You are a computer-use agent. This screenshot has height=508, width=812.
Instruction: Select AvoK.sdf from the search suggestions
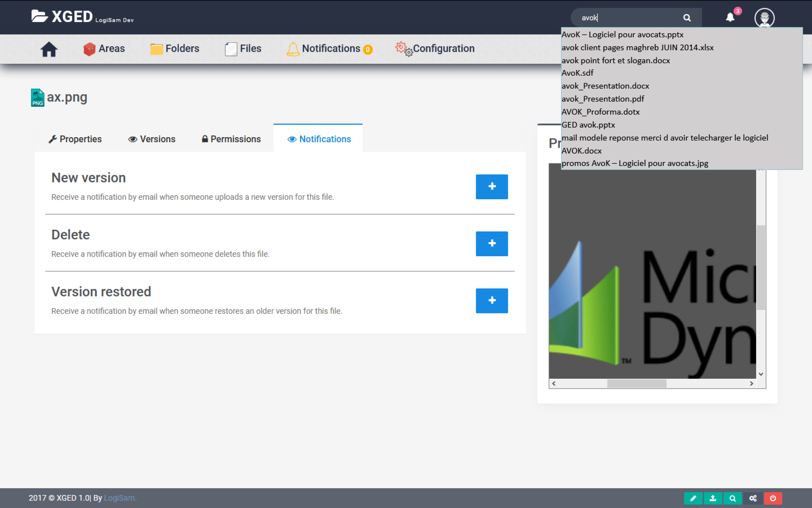[577, 73]
